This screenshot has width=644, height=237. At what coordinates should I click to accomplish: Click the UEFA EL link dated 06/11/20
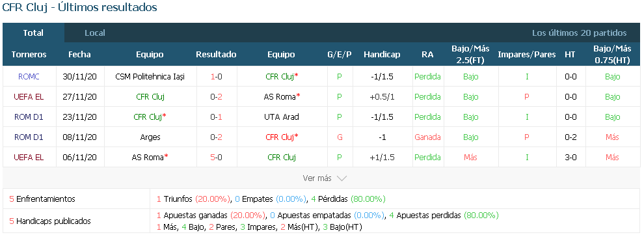coord(29,158)
